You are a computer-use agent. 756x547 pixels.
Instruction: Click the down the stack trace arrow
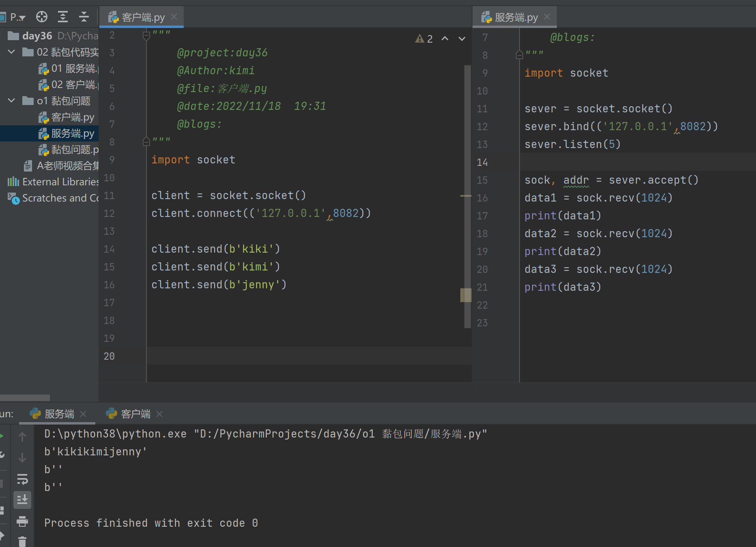pyautogui.click(x=22, y=458)
